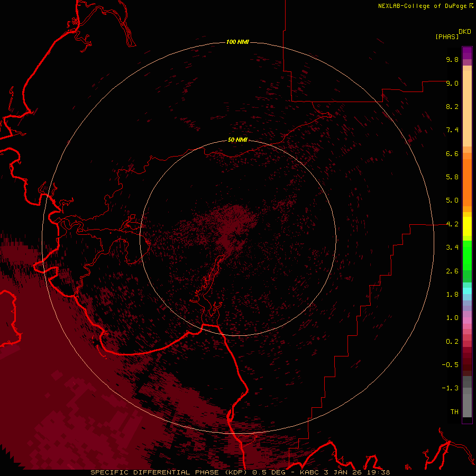The width and height of the screenshot is (476, 476).
Task: Click the DKD legend unit label
Action: click(465, 32)
